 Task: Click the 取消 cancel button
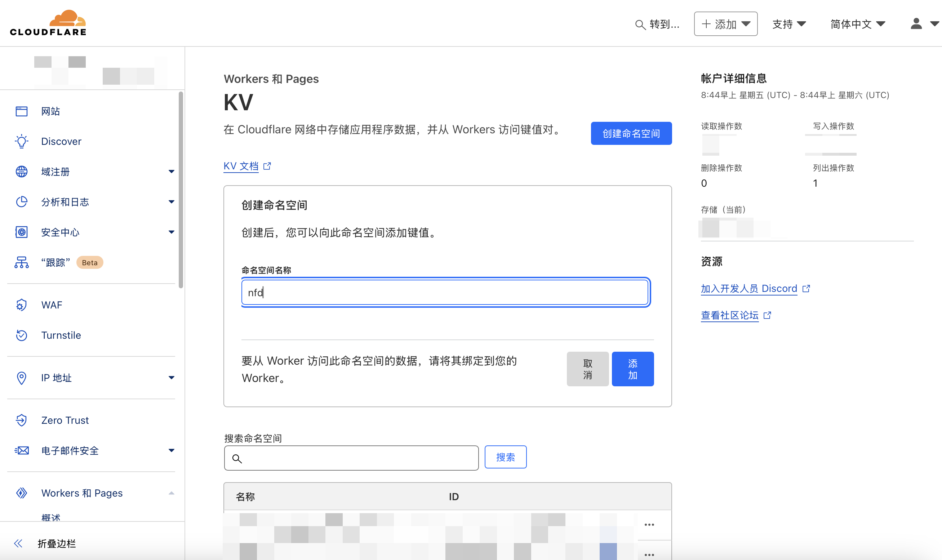[587, 369]
